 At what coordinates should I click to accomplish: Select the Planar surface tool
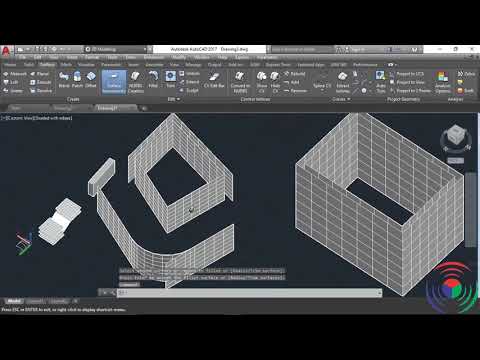(x=40, y=74)
